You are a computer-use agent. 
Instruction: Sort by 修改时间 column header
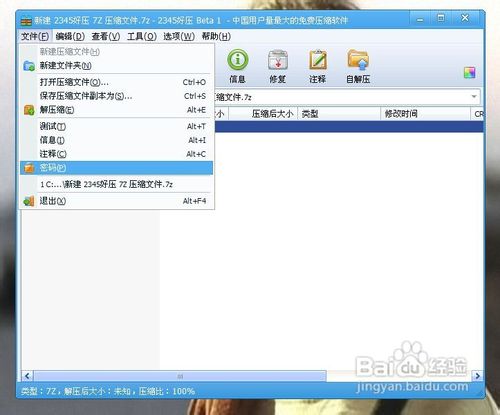point(425,114)
